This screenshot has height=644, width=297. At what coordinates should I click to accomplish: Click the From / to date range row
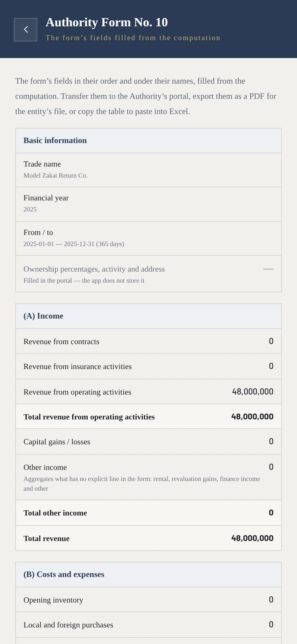(x=148, y=238)
